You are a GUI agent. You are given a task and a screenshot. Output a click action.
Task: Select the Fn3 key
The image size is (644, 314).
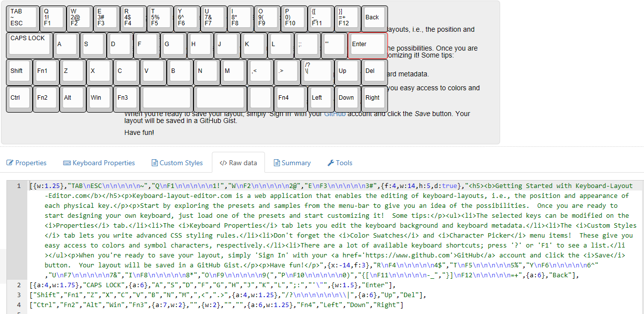(x=127, y=99)
